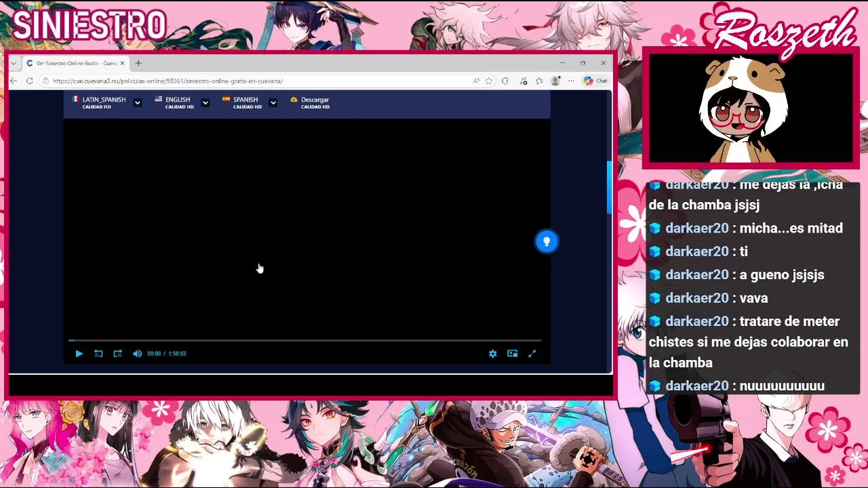
Task: Add this page to favorites star
Action: pyautogui.click(x=489, y=81)
